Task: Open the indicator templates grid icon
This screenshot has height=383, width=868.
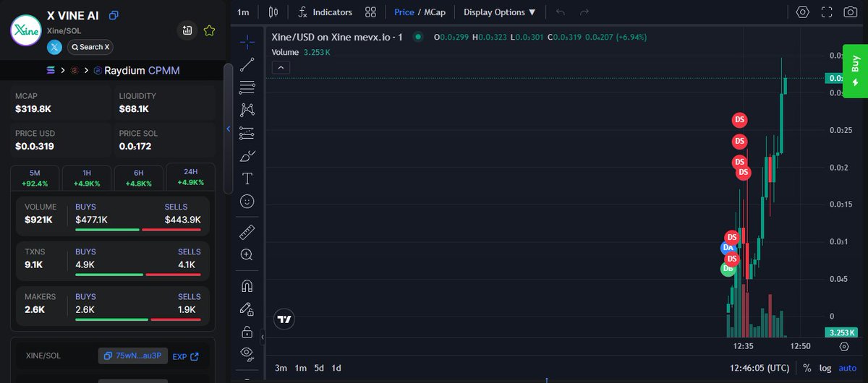Action: [371, 12]
